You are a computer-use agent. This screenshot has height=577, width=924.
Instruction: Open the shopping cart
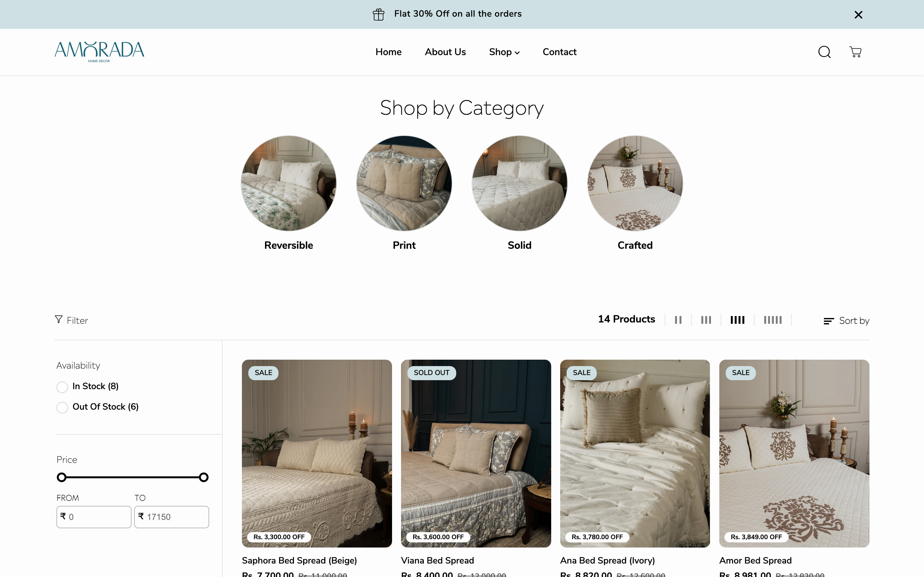pyautogui.click(x=855, y=52)
